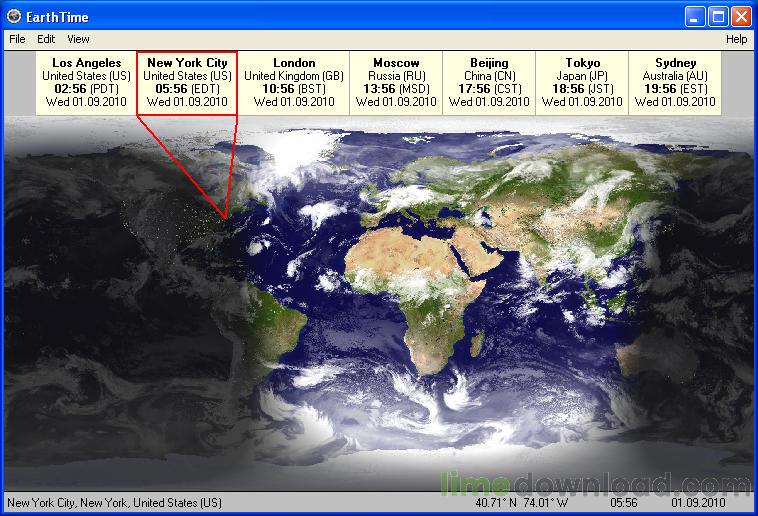The width and height of the screenshot is (758, 516).
Task: Select the Los Angeles clock panel
Action: click(x=87, y=82)
